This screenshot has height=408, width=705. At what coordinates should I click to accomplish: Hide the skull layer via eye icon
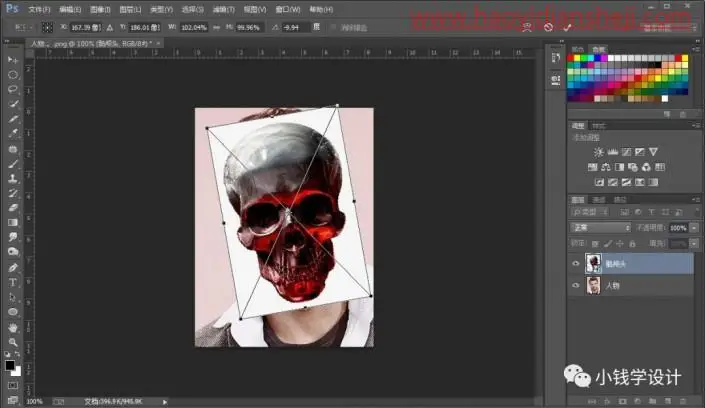(x=576, y=264)
